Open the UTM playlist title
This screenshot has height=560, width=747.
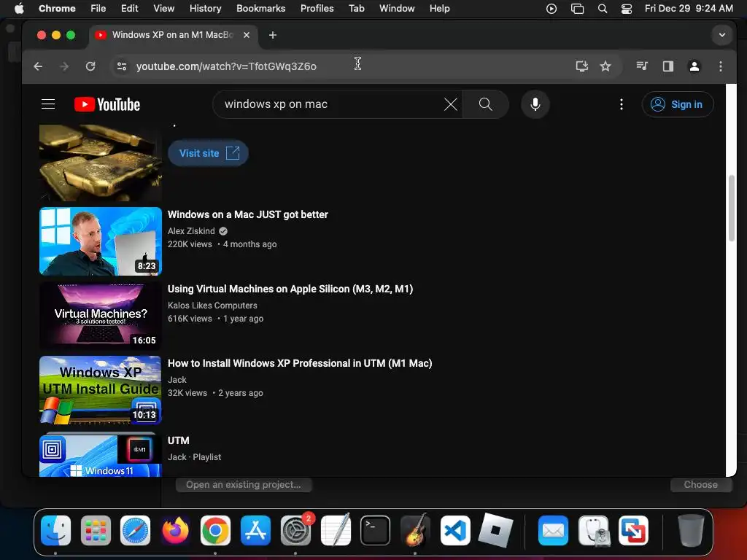coord(178,440)
